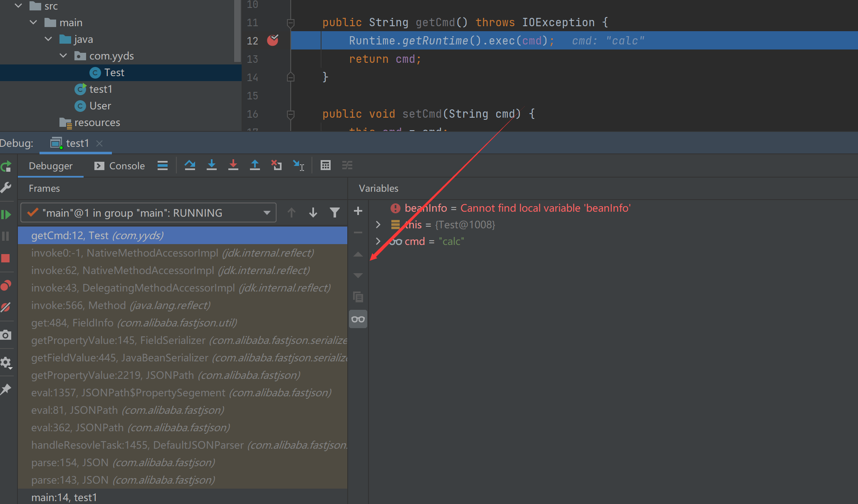
Task: Resume program with green play icon
Action: pyautogui.click(x=6, y=215)
